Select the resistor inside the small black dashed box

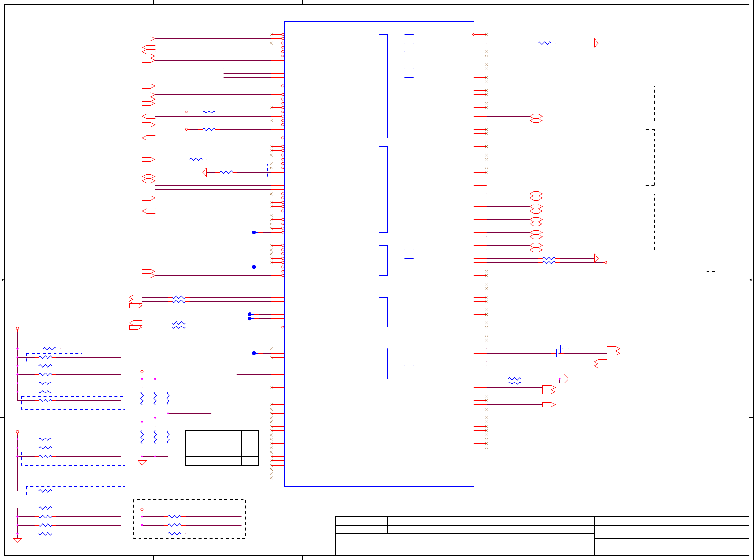click(x=226, y=172)
